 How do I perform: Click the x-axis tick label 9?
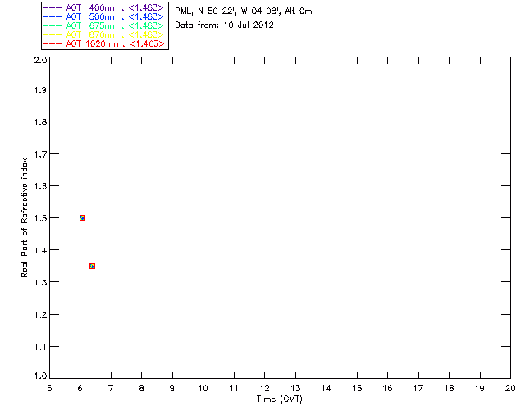(172, 388)
